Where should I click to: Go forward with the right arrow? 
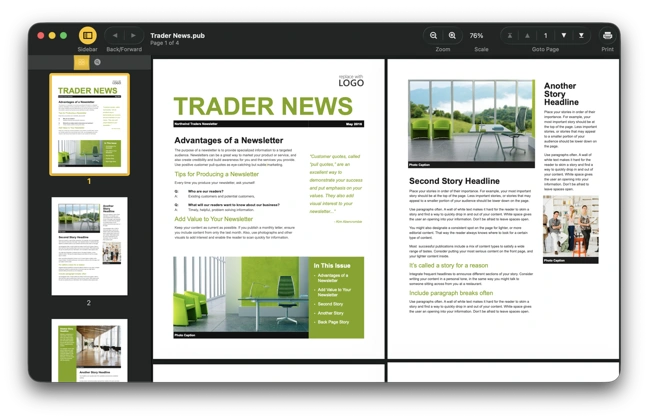(x=133, y=36)
